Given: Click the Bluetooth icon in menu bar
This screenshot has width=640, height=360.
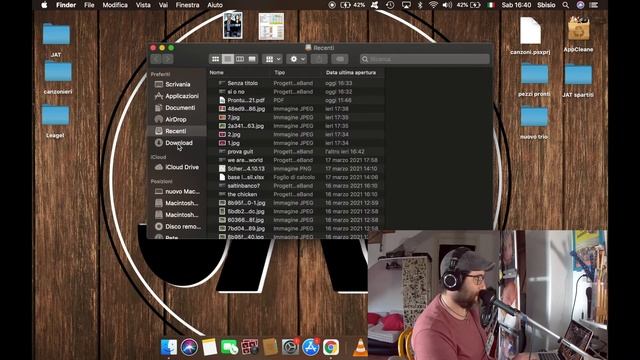Looking at the screenshot, I should 420,5.
